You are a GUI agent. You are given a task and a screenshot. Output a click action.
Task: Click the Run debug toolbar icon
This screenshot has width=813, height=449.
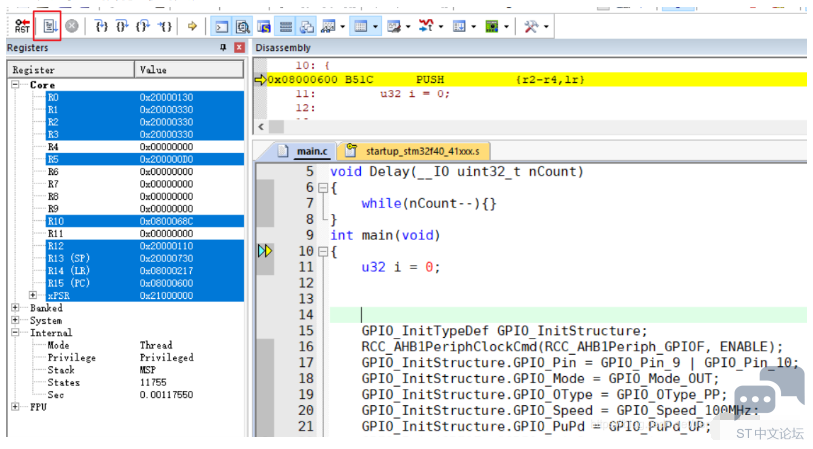(50, 26)
